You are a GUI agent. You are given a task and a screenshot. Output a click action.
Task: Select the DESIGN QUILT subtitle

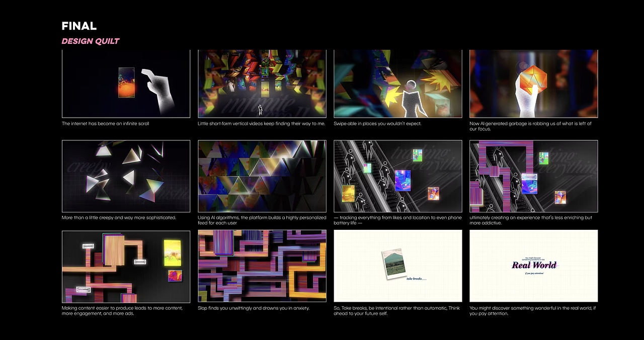[x=91, y=41]
